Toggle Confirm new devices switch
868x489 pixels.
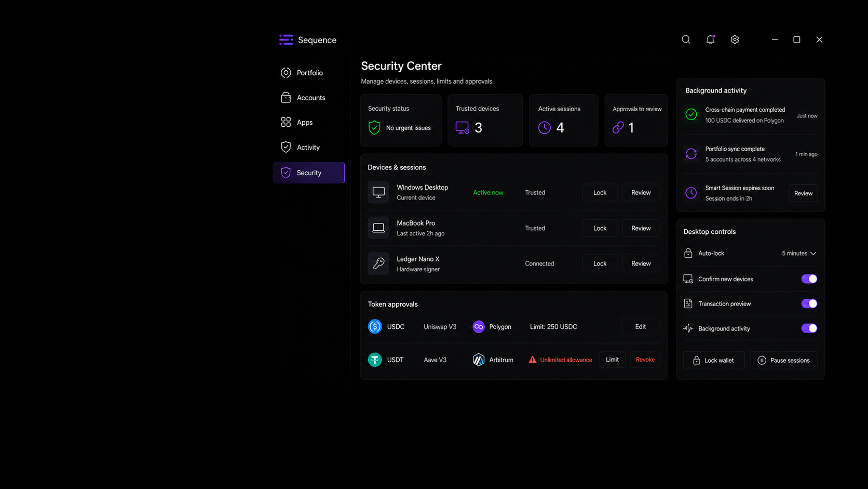click(809, 279)
